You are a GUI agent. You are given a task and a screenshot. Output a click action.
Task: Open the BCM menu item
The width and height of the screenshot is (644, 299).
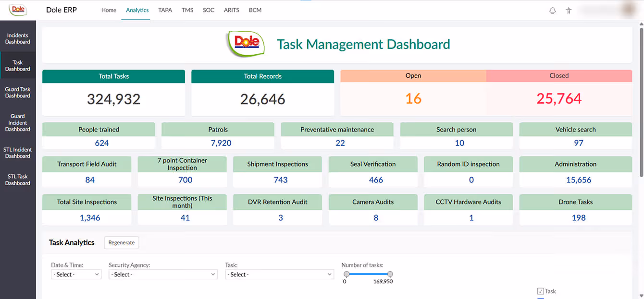(x=255, y=10)
